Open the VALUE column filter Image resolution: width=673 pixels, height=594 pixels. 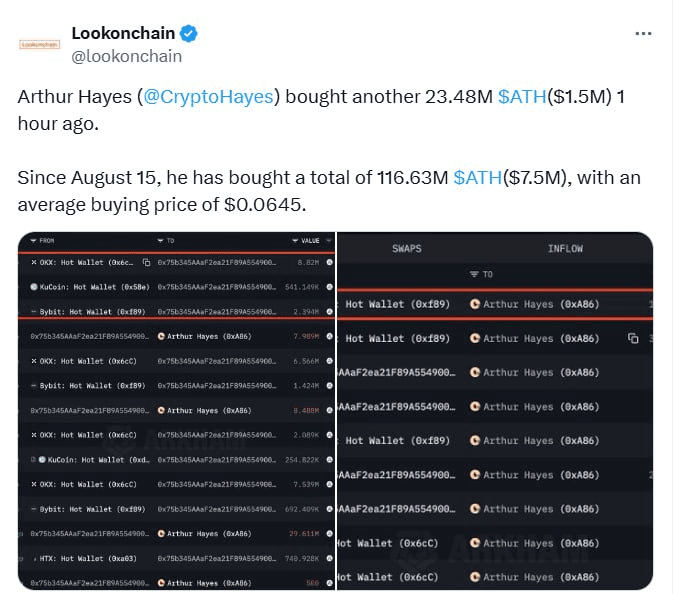coord(295,241)
